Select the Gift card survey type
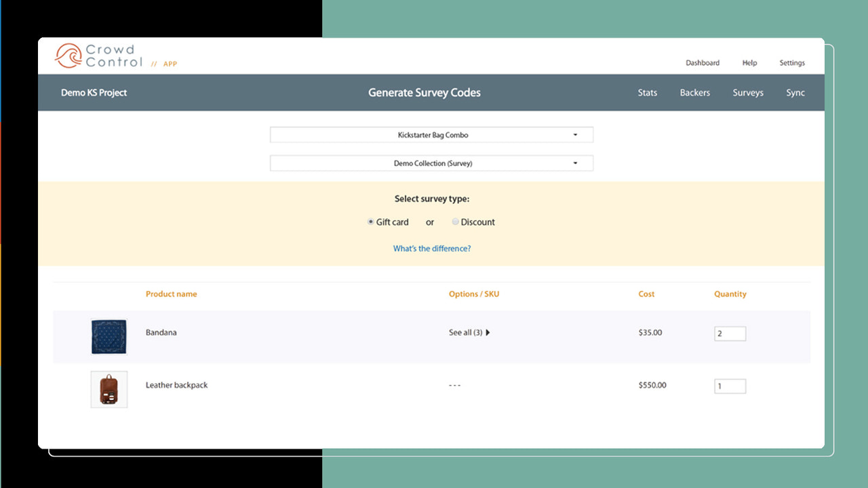This screenshot has height=488, width=868. [x=370, y=222]
